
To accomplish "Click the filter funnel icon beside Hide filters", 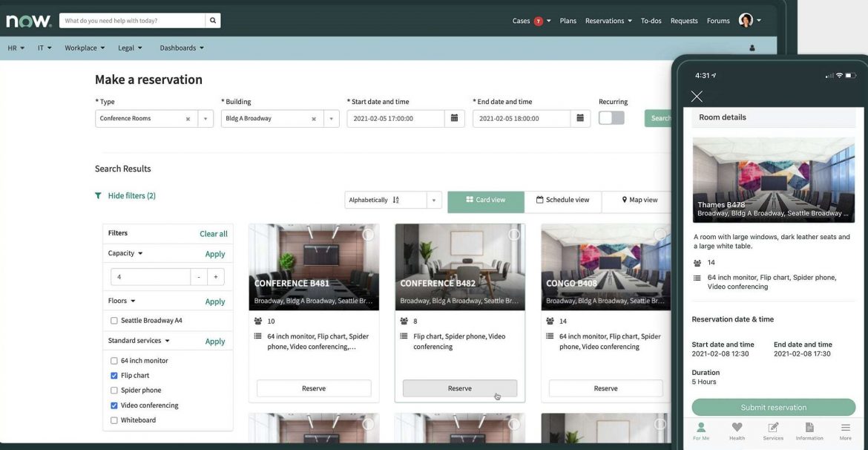I will pyautogui.click(x=98, y=196).
